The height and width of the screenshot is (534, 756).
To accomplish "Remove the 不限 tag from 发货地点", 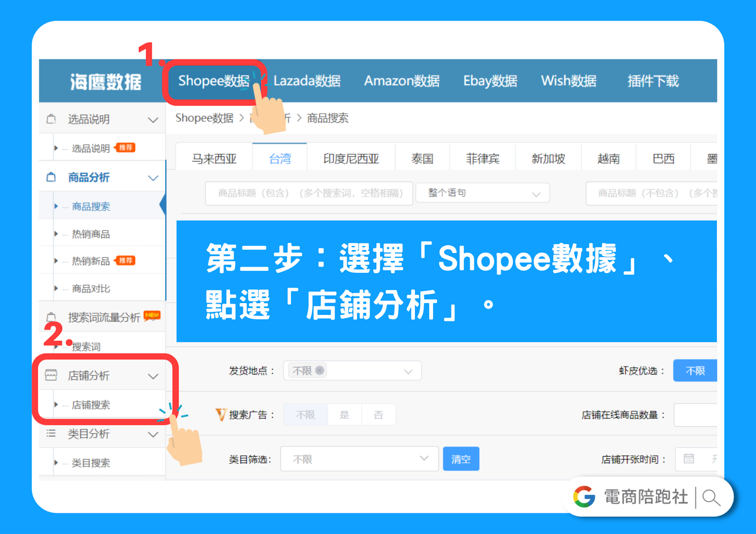I will click(320, 371).
